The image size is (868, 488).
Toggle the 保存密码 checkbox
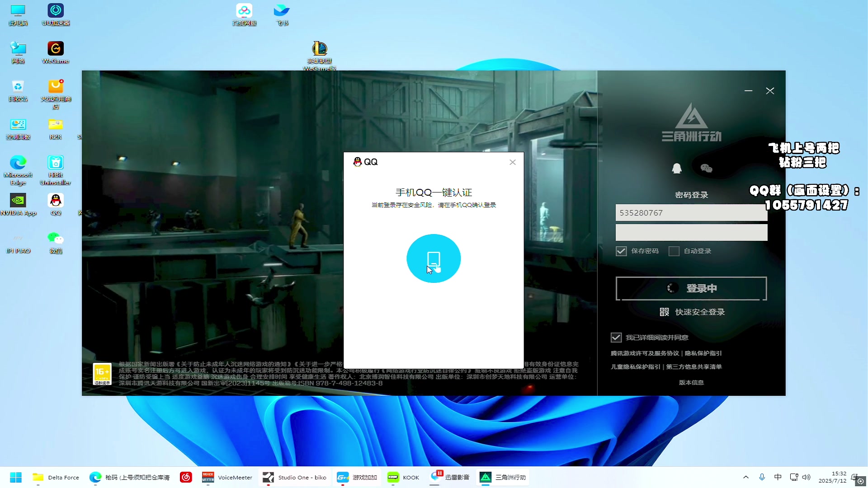621,251
